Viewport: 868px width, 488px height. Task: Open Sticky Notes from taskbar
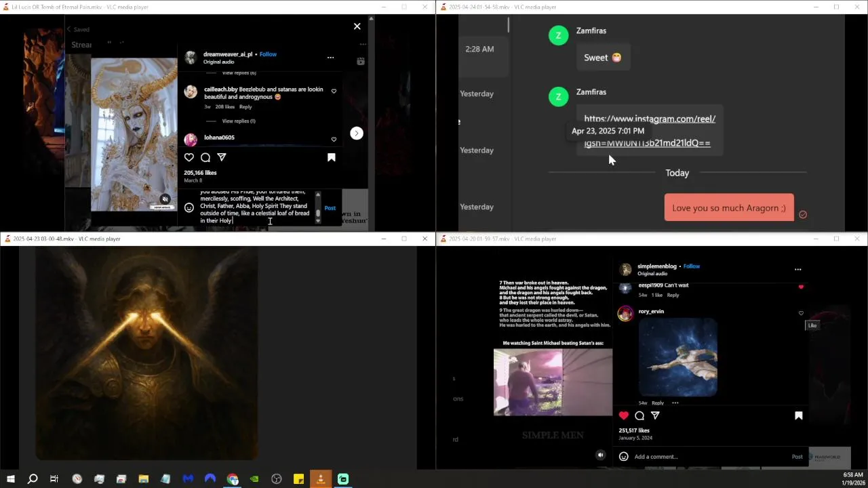(x=298, y=479)
